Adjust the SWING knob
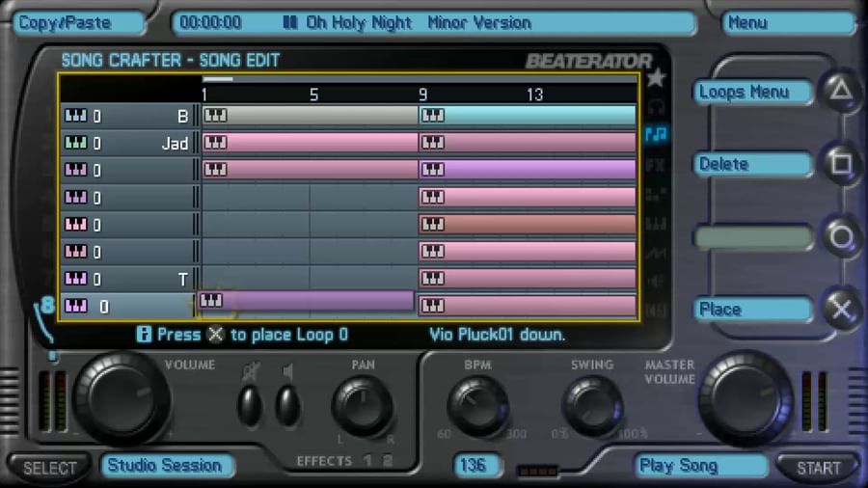868x488 pixels. point(592,407)
